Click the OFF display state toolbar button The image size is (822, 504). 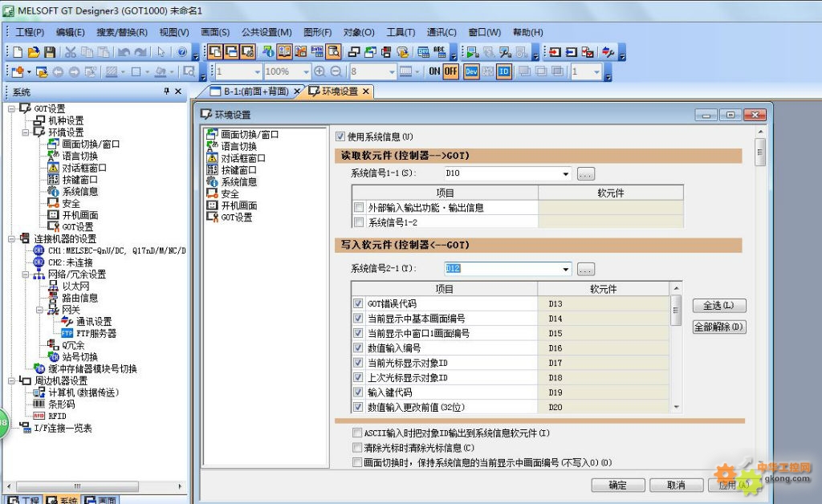point(451,71)
